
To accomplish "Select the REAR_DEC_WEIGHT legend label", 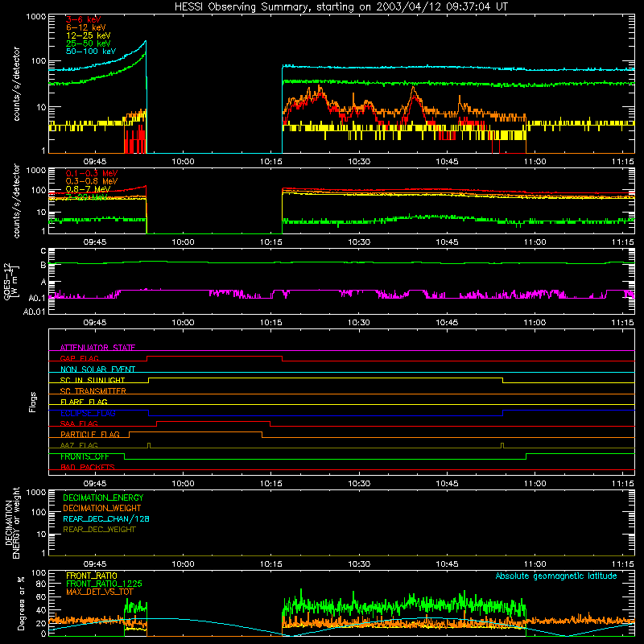I will coord(99,530).
